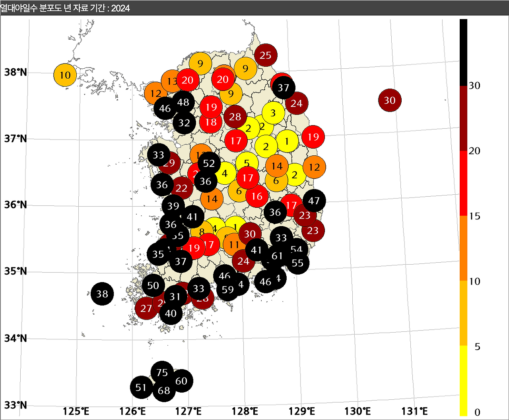Image resolution: width=509 pixels, height=420 pixels.
Task: Click the color scale tick label 20
Action: pyautogui.click(x=475, y=151)
